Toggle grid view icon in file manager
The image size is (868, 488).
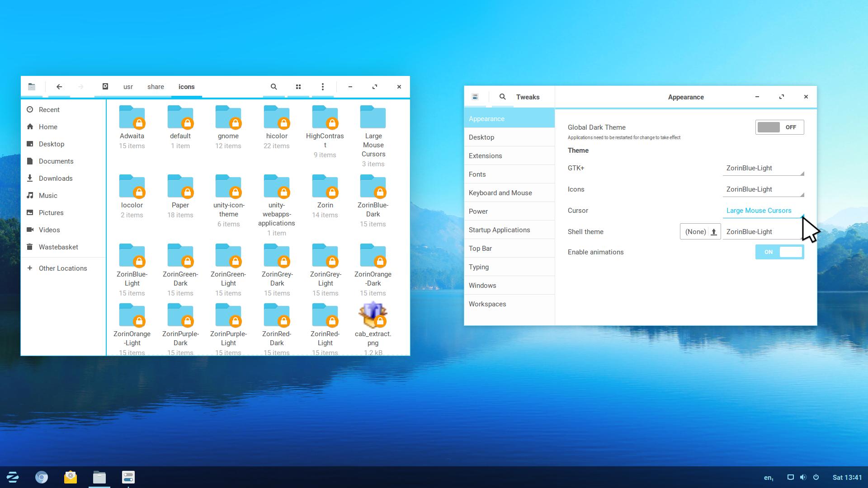298,87
